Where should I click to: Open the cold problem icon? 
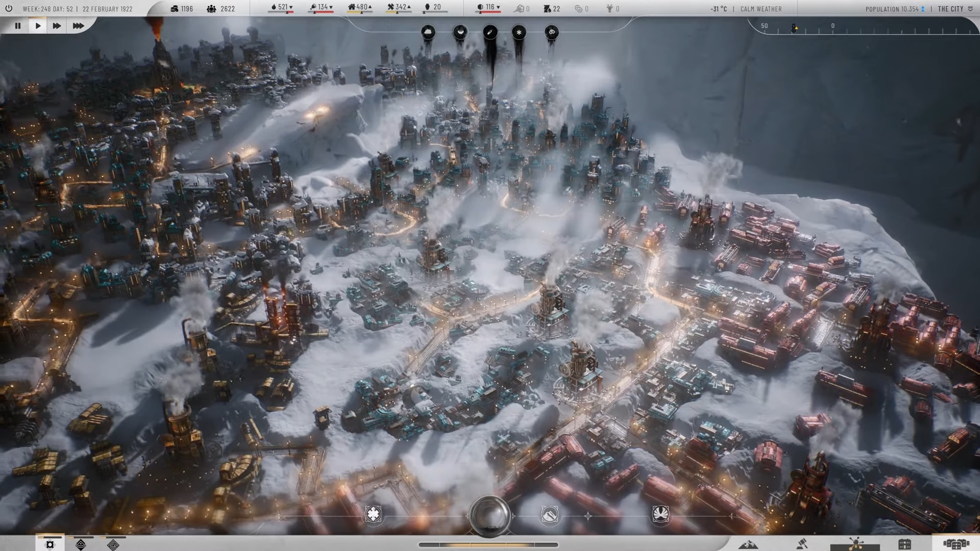(428, 33)
